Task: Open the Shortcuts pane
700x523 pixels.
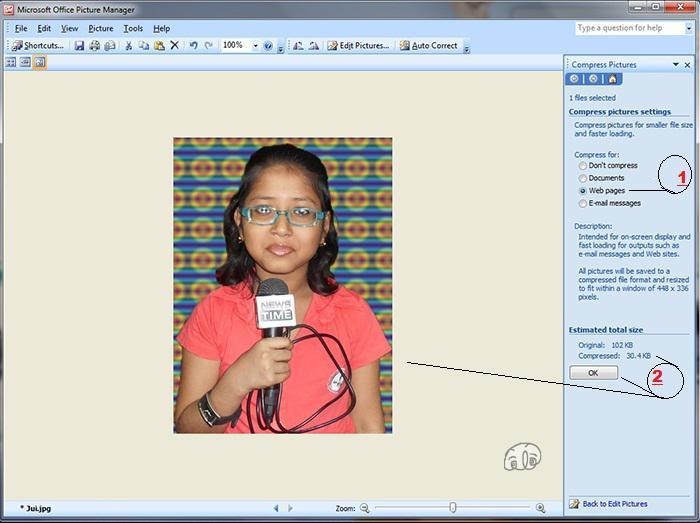Action: click(x=38, y=46)
